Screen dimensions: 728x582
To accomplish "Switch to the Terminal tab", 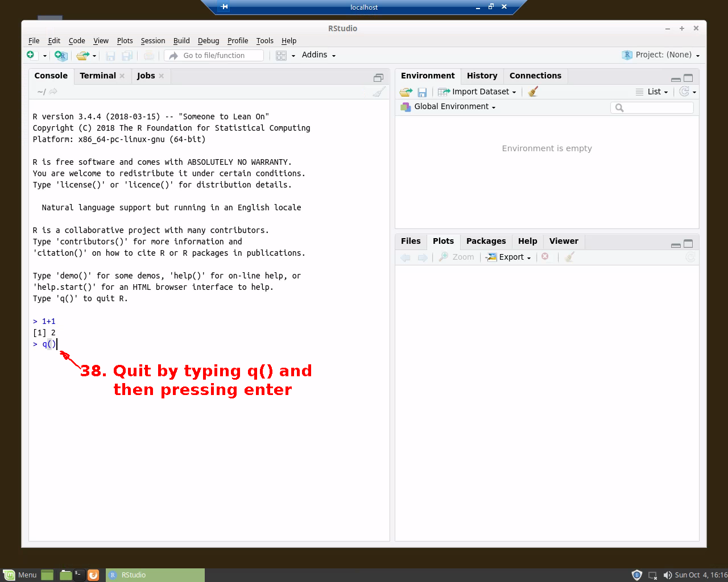I will 98,76.
